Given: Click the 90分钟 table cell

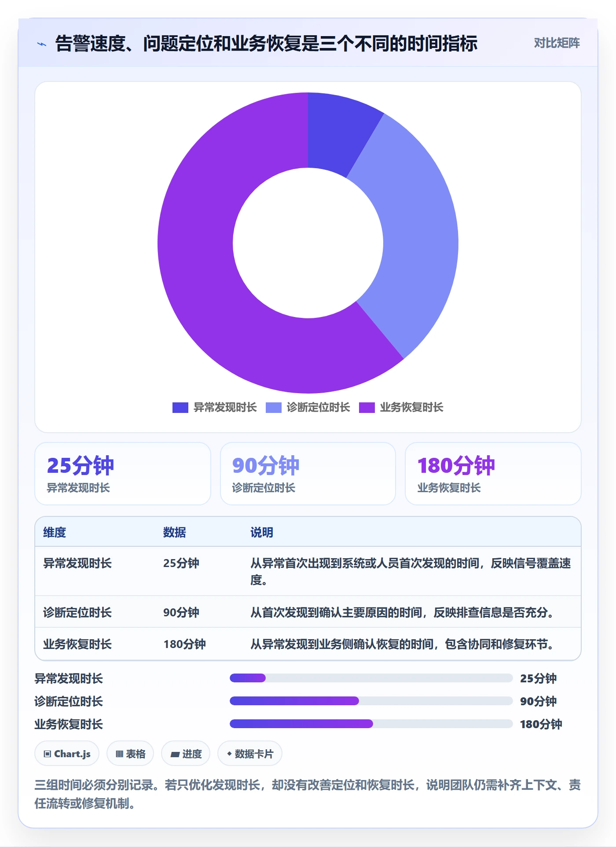Looking at the screenshot, I should (181, 612).
